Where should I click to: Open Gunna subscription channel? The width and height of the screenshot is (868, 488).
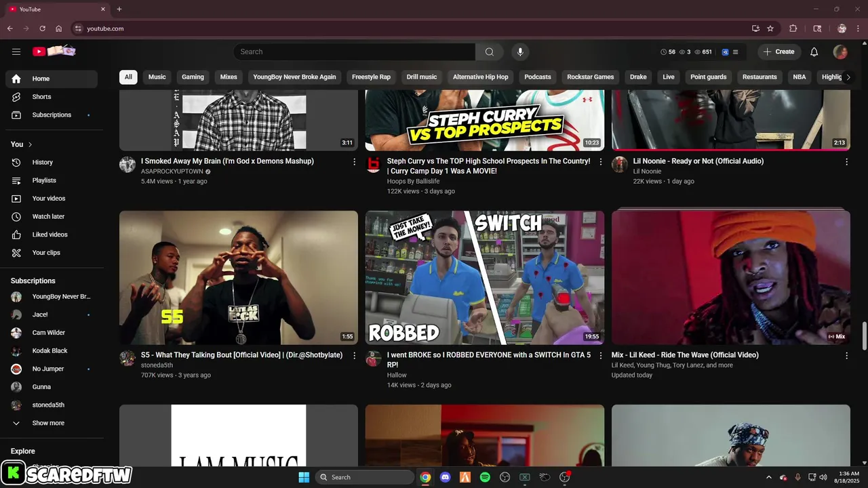click(52, 387)
